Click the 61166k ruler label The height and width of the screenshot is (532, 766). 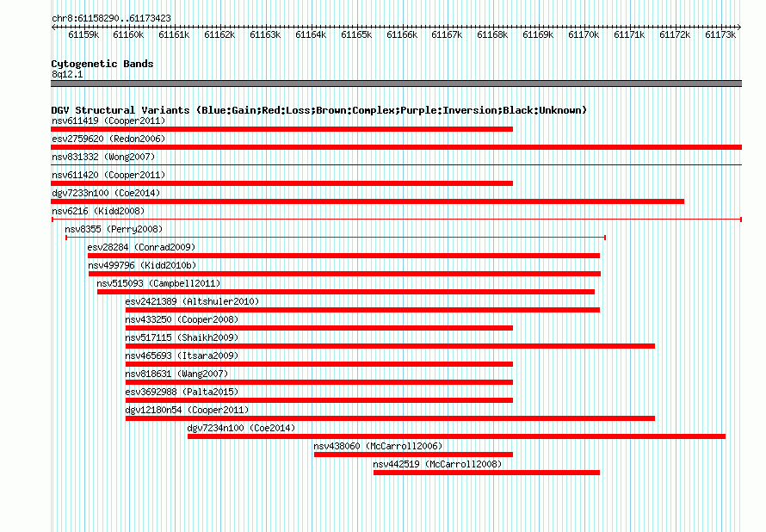click(x=402, y=34)
